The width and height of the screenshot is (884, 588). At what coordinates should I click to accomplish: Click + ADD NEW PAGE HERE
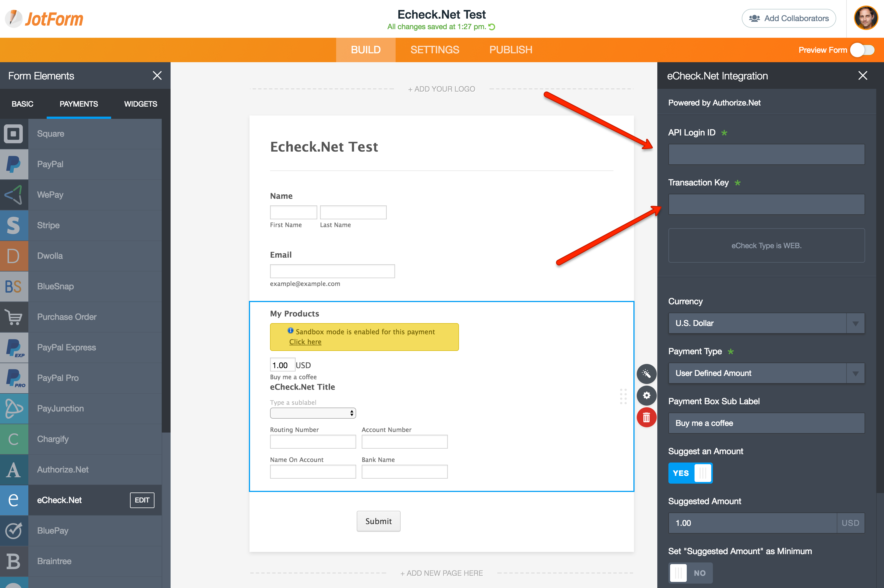[442, 573]
